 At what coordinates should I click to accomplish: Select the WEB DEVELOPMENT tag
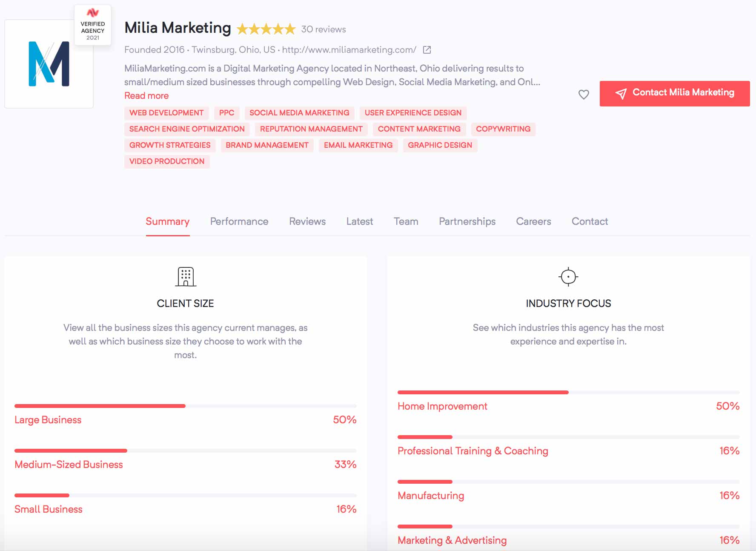click(166, 113)
